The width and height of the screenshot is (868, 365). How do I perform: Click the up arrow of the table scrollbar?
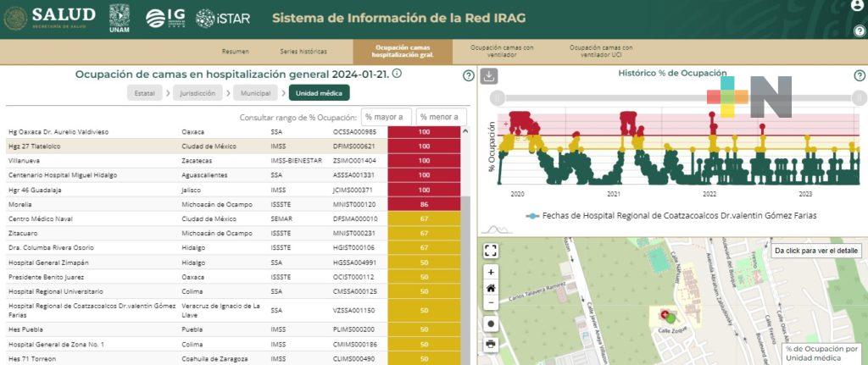pyautogui.click(x=465, y=131)
